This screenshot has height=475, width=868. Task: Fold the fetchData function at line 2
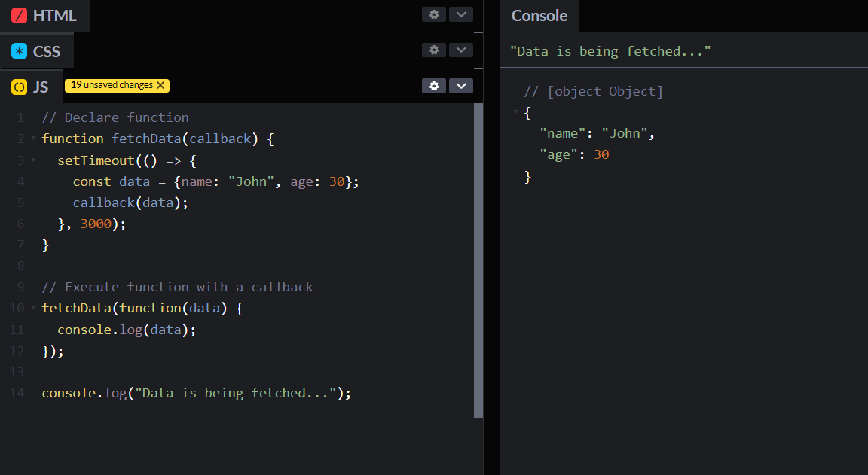click(33, 139)
